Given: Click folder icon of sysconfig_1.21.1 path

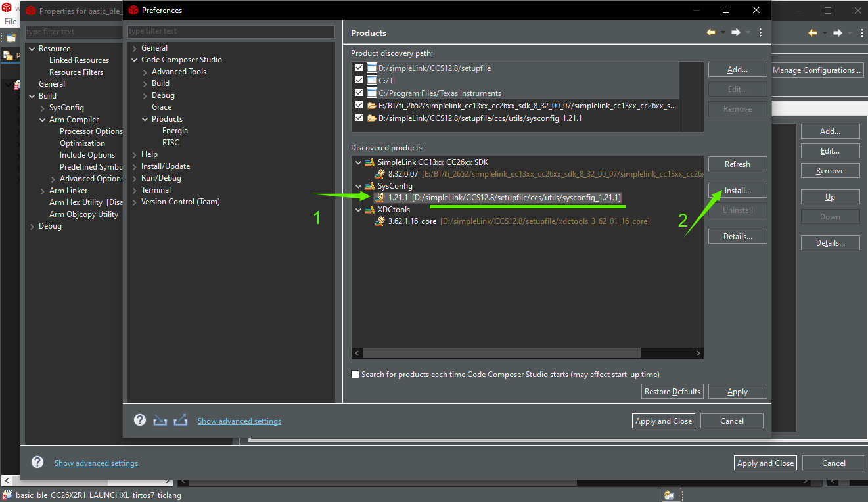Looking at the screenshot, I should pyautogui.click(x=371, y=118).
